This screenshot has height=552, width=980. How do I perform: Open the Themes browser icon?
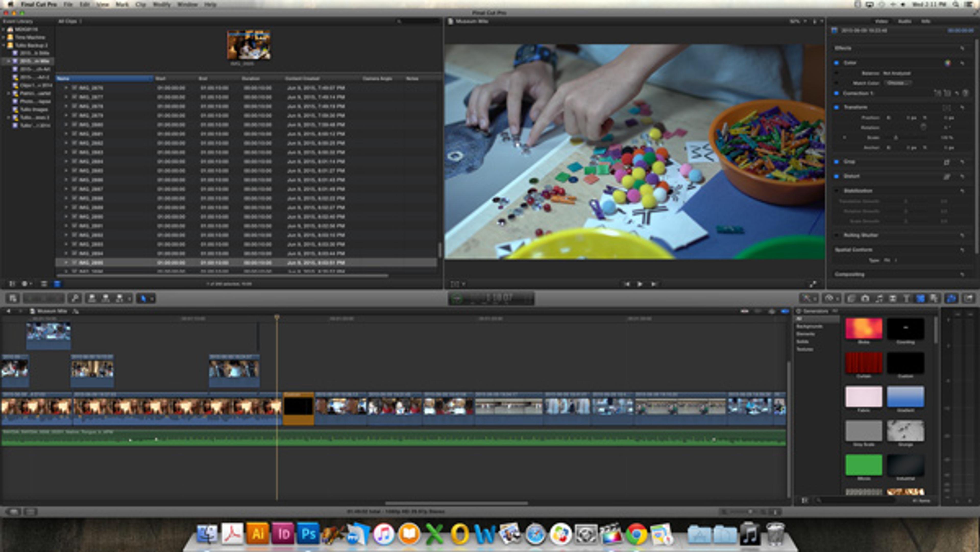coord(934,299)
